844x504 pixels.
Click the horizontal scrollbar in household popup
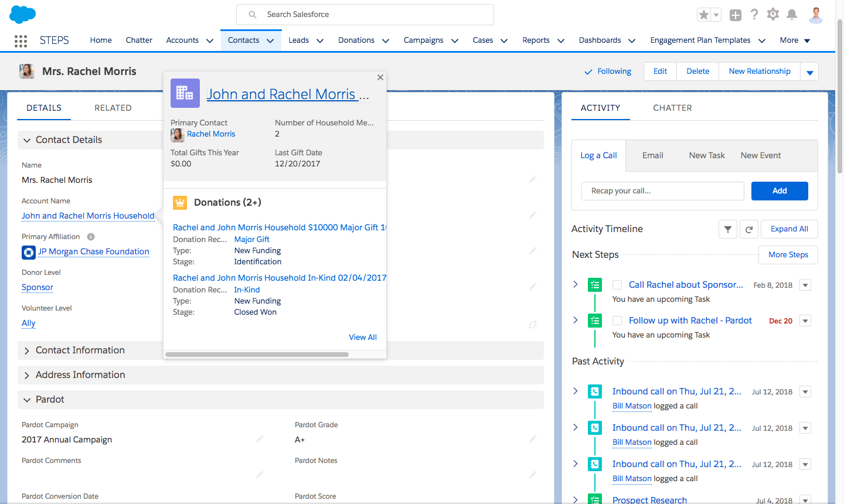(257, 355)
